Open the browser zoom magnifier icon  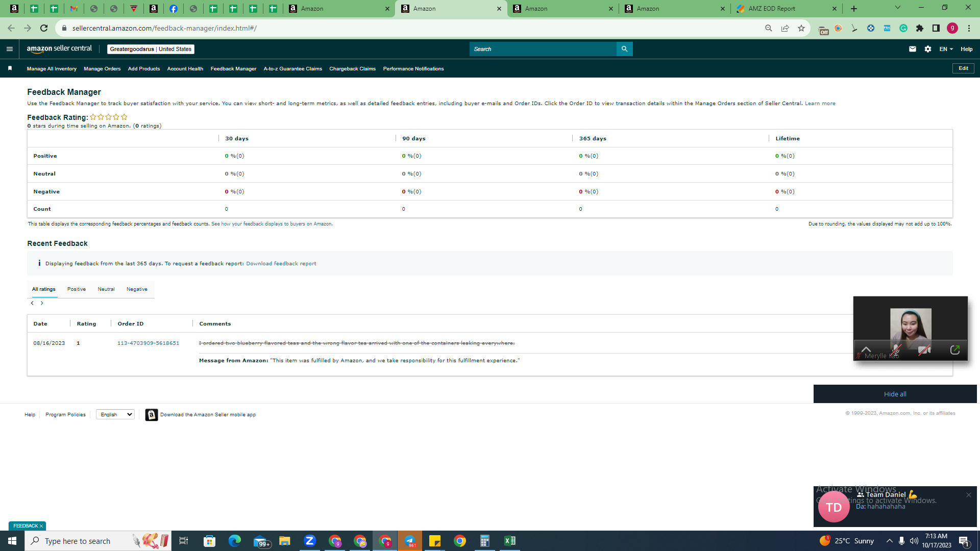(769, 28)
